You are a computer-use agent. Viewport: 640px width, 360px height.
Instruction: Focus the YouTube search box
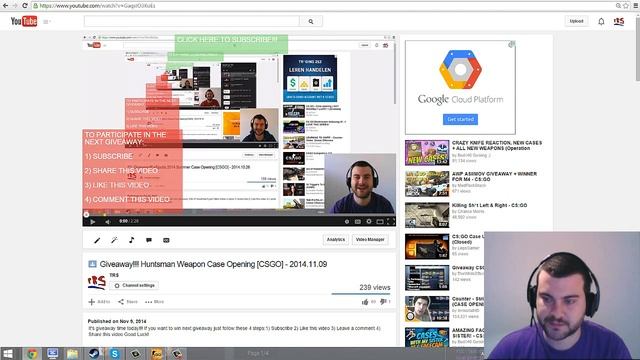click(x=191, y=21)
